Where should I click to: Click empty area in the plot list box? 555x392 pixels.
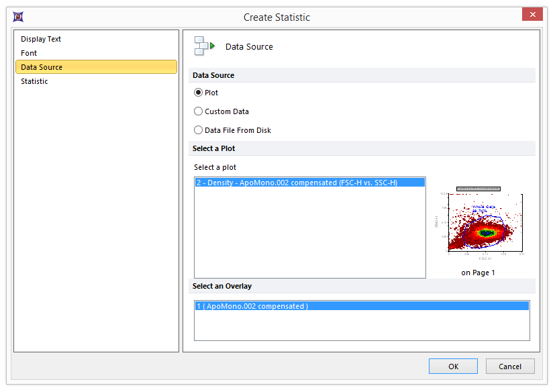[309, 235]
